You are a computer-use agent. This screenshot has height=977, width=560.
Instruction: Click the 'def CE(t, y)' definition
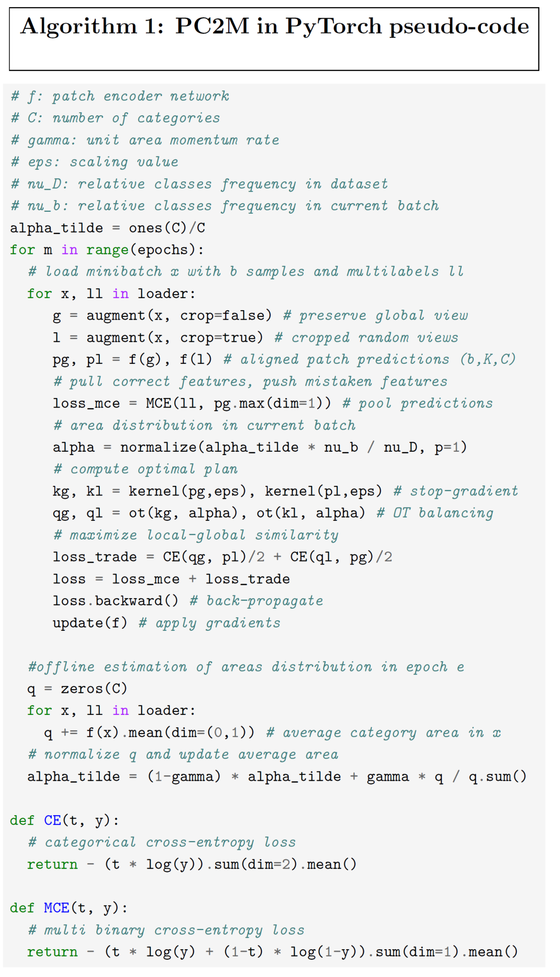click(65, 820)
